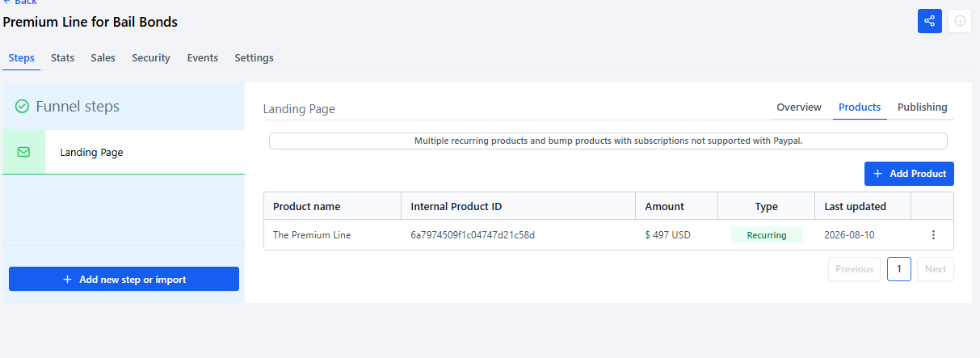Open the Sales tab
The width and height of the screenshot is (980, 358).
(103, 58)
